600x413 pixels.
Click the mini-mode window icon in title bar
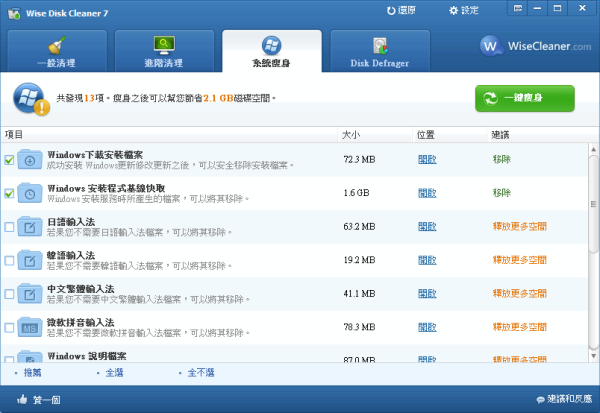518,8
